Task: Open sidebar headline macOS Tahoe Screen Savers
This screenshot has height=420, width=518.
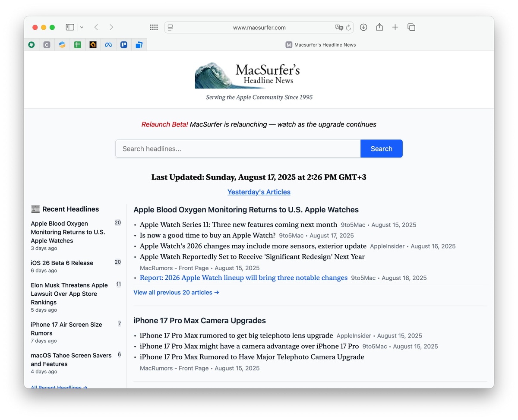Action: tap(71, 360)
